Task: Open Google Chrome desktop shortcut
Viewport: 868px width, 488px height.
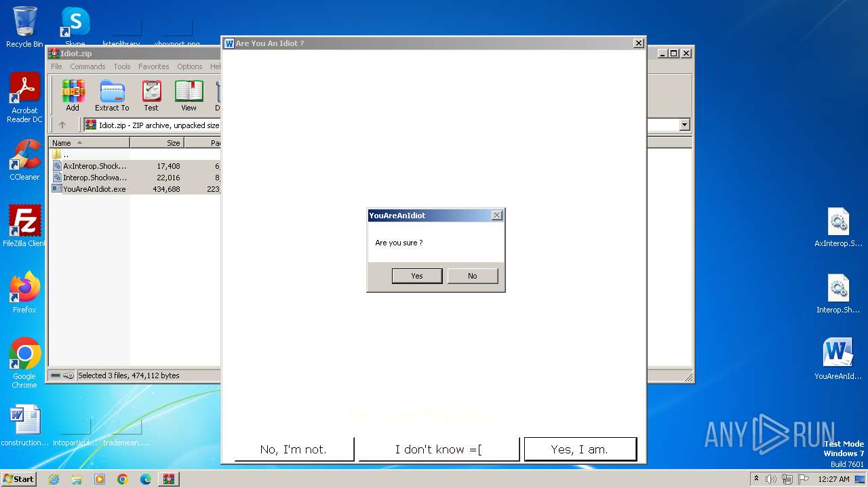Action: pyautogui.click(x=24, y=363)
